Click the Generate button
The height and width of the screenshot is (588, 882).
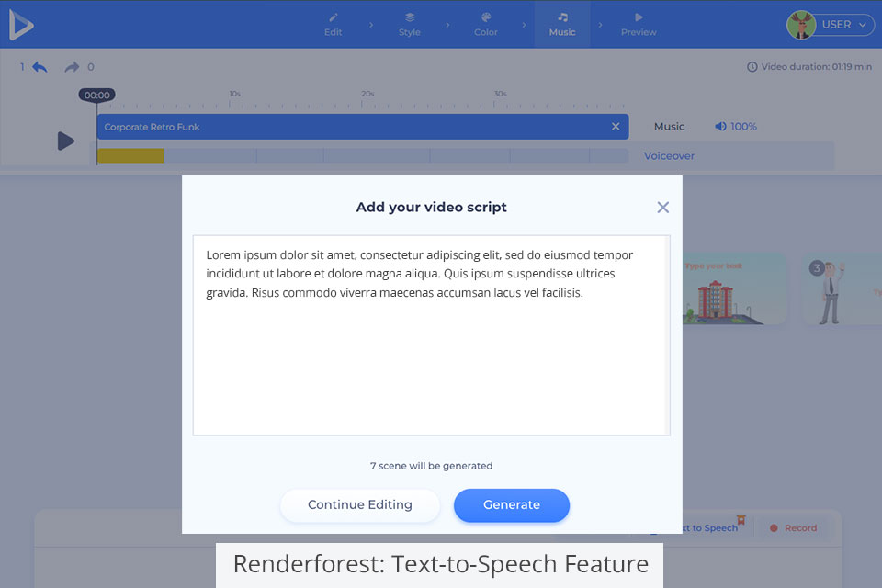pos(512,504)
